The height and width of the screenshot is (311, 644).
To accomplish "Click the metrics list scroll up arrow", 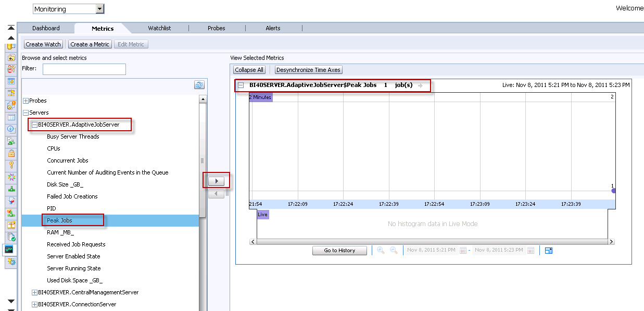I will click(x=203, y=99).
